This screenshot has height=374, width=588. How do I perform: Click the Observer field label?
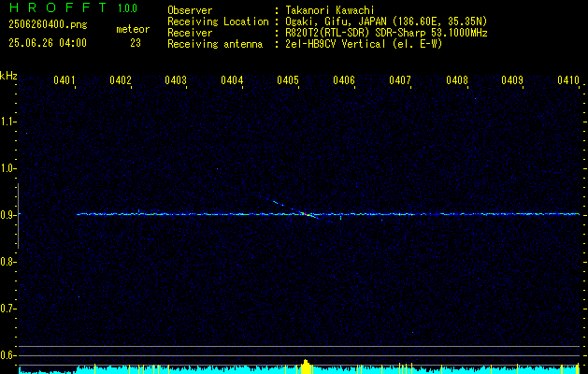tap(190, 10)
